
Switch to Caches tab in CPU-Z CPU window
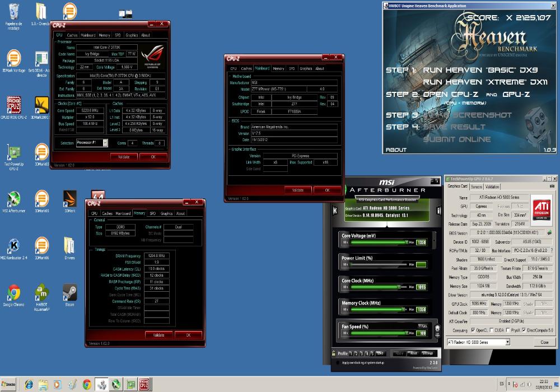point(72,35)
